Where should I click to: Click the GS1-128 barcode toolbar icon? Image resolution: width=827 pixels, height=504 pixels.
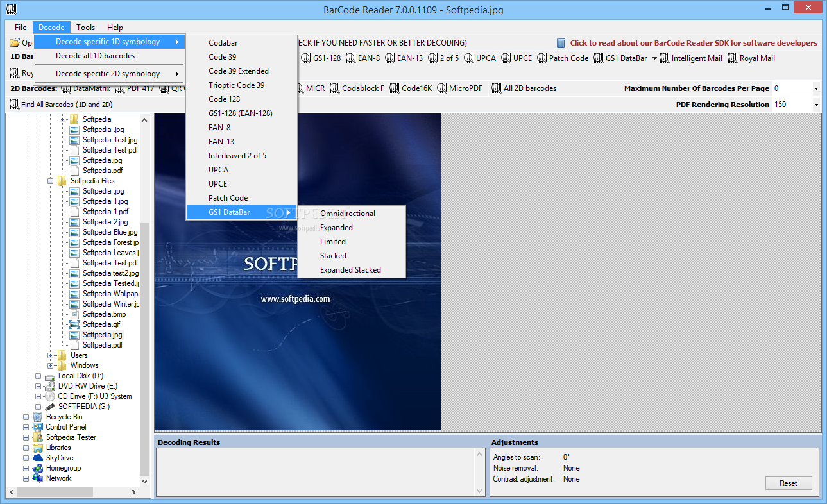click(x=305, y=58)
